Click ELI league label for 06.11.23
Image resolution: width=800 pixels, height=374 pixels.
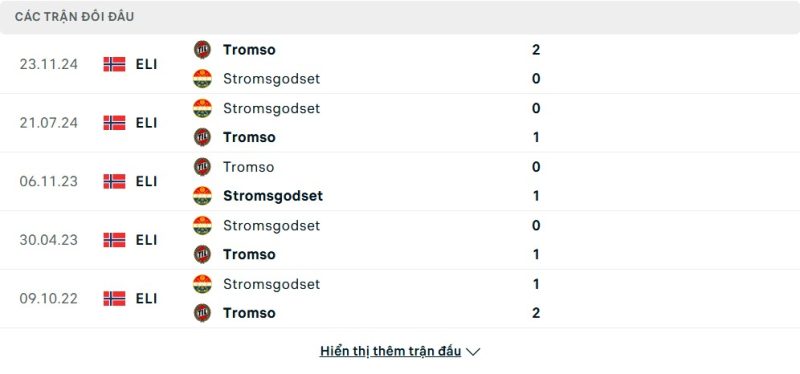(146, 182)
